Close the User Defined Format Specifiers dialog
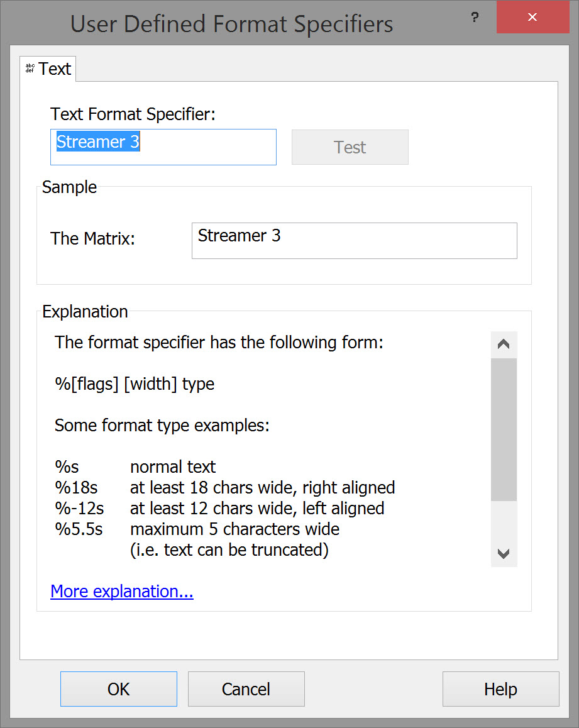Screen dimensions: 579x728 point(532,18)
